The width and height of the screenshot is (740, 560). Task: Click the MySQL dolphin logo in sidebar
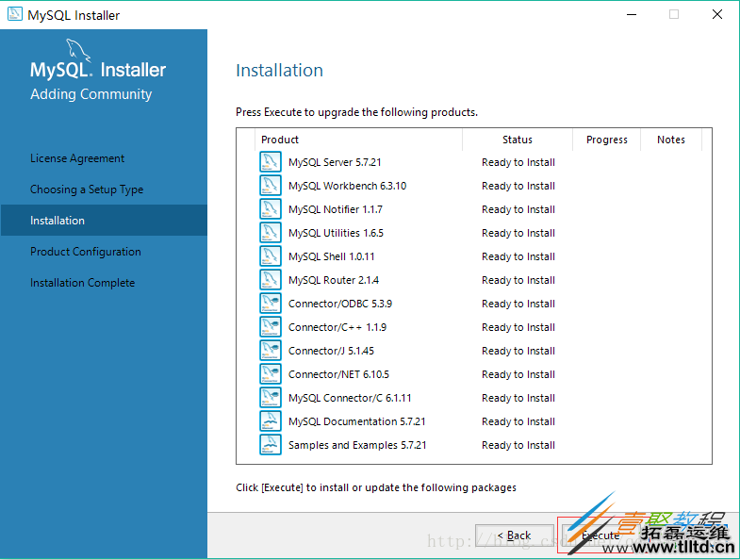tap(78, 50)
